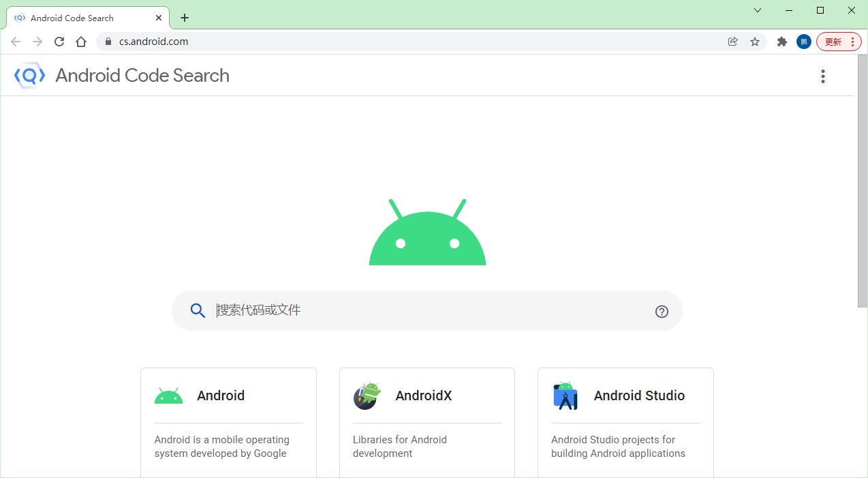Share this page from address bar

[733, 42]
